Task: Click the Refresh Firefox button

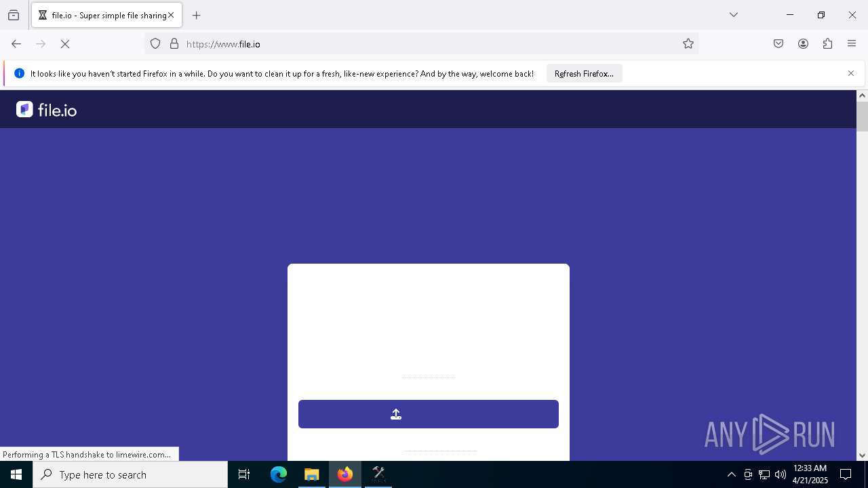Action: tap(584, 74)
